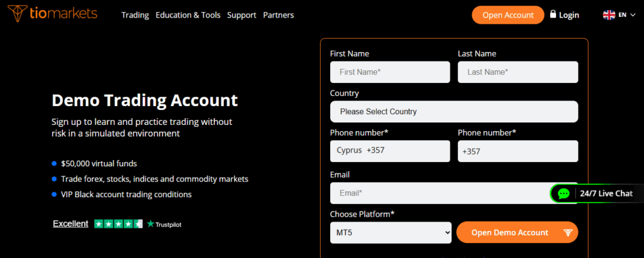Click the $50,000 virtual funds text
Image resolution: width=644 pixels, height=258 pixels.
[99, 164]
